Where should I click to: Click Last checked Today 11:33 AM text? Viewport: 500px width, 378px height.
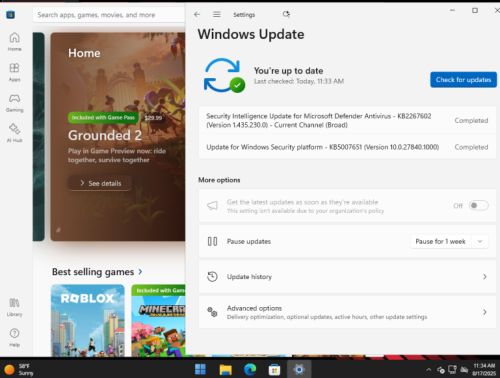point(299,81)
